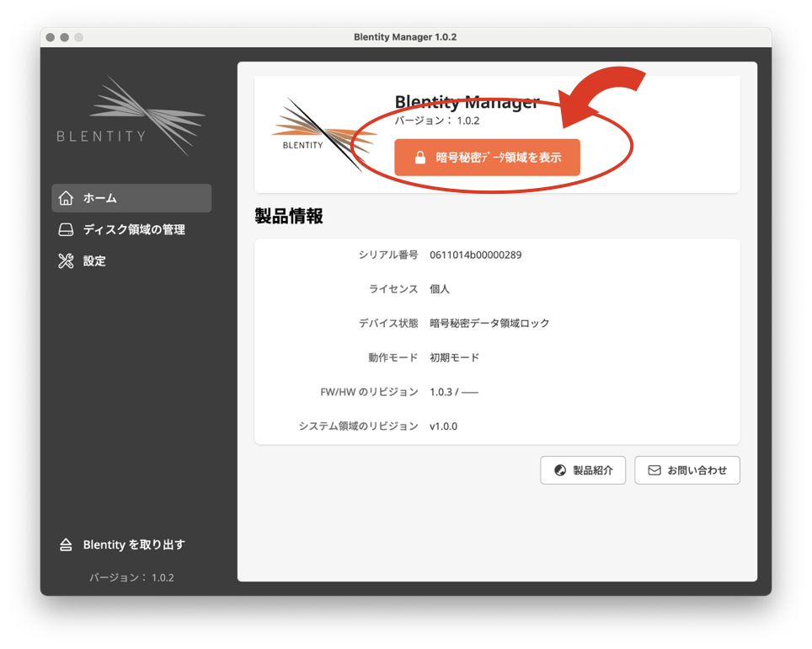Click the header バージョン: 1.0.2 text
This screenshot has height=649, width=812.
pos(437,121)
